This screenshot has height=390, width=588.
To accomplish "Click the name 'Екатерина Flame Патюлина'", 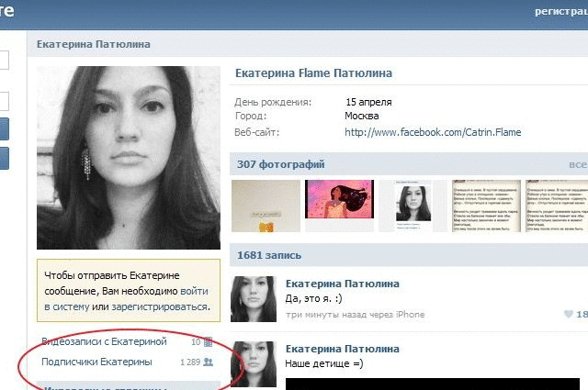I will point(313,73).
